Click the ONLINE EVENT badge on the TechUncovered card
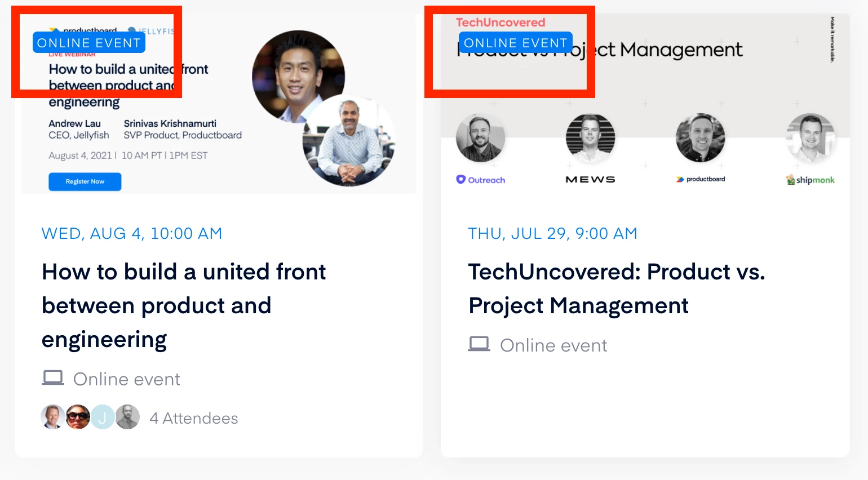Image resolution: width=868 pixels, height=480 pixels. pos(516,43)
